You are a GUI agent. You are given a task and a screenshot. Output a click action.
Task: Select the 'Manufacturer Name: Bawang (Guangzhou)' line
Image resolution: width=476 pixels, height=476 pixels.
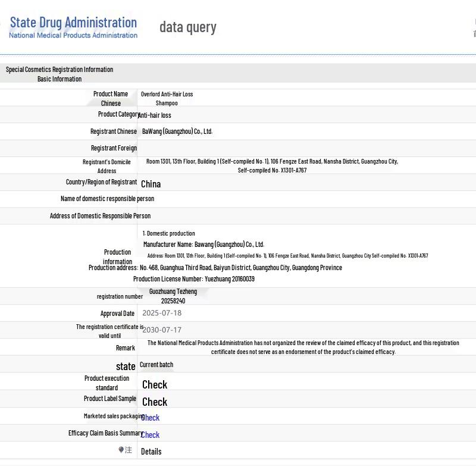pos(203,245)
